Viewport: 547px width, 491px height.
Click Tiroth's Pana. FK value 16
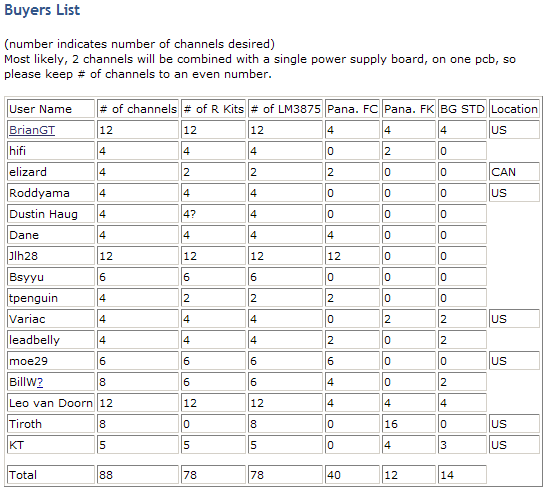(409, 424)
